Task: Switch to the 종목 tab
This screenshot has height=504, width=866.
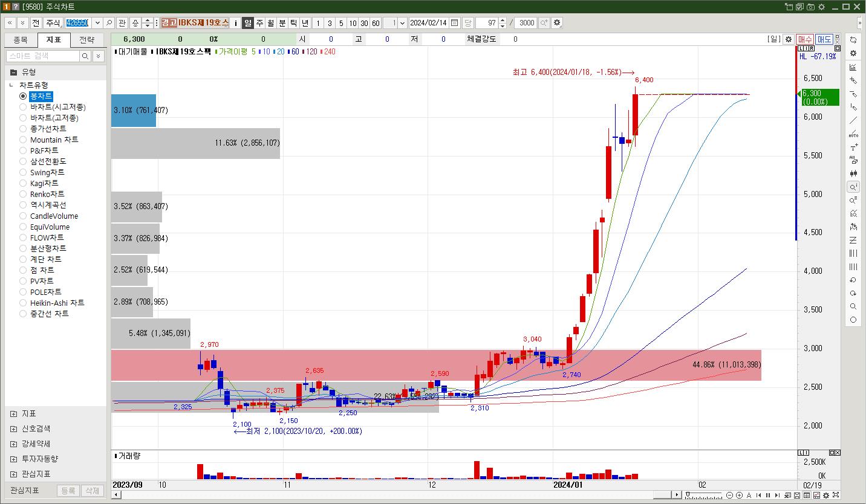Action: click(x=21, y=40)
